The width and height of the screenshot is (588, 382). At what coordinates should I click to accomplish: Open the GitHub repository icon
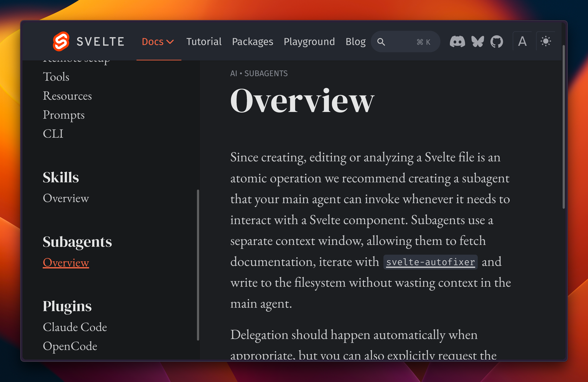[x=497, y=41]
